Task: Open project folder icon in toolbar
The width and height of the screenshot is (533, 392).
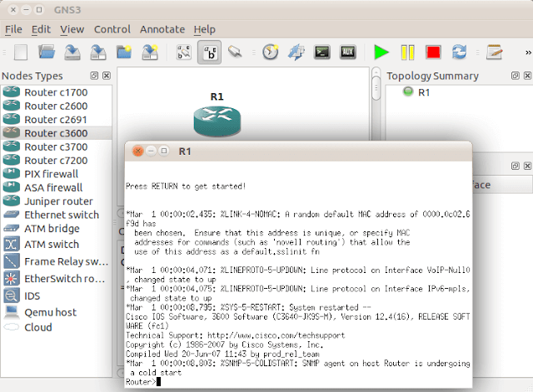Action: [x=47, y=52]
